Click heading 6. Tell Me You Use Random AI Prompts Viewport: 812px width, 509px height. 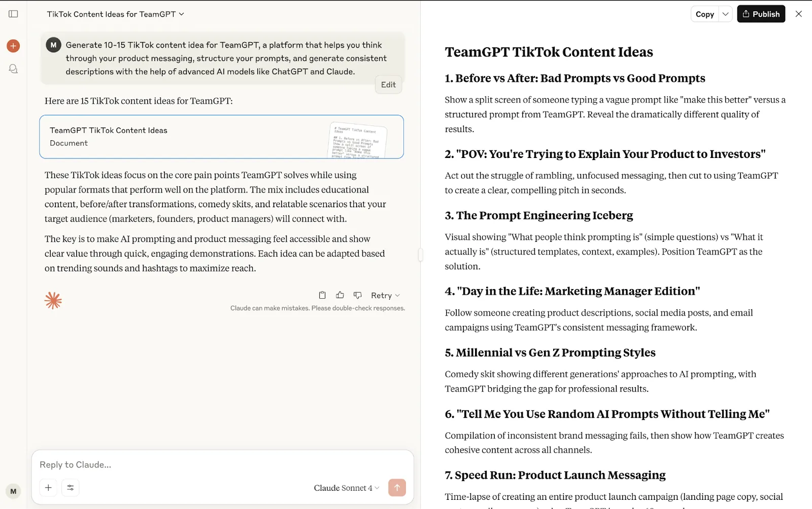[607, 414]
